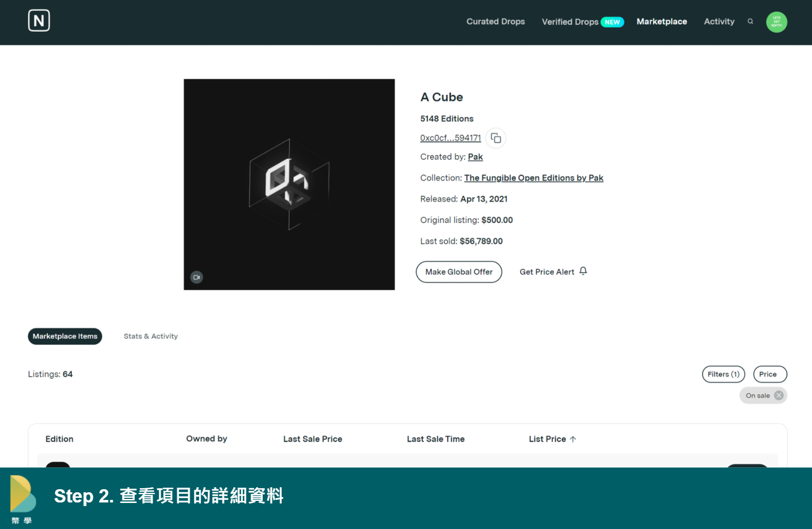Click the Edition column header

[59, 439]
